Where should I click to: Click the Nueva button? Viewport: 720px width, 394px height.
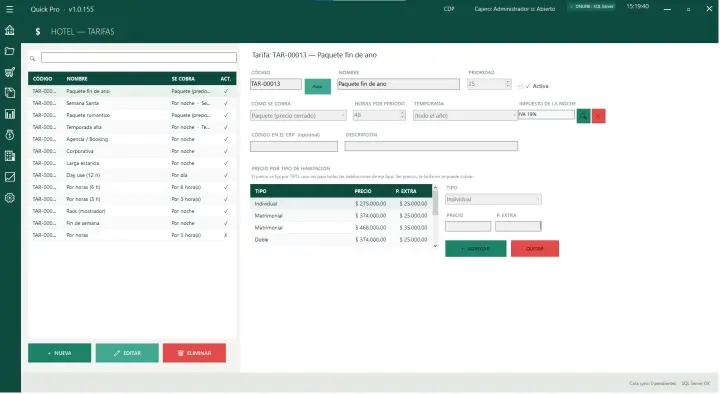(59, 353)
